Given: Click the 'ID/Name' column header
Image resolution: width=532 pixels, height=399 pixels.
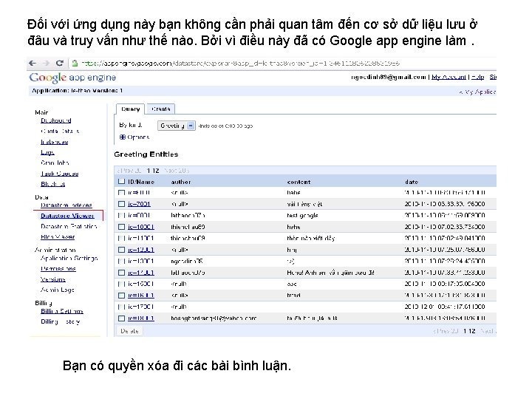Looking at the screenshot, I should [x=141, y=182].
